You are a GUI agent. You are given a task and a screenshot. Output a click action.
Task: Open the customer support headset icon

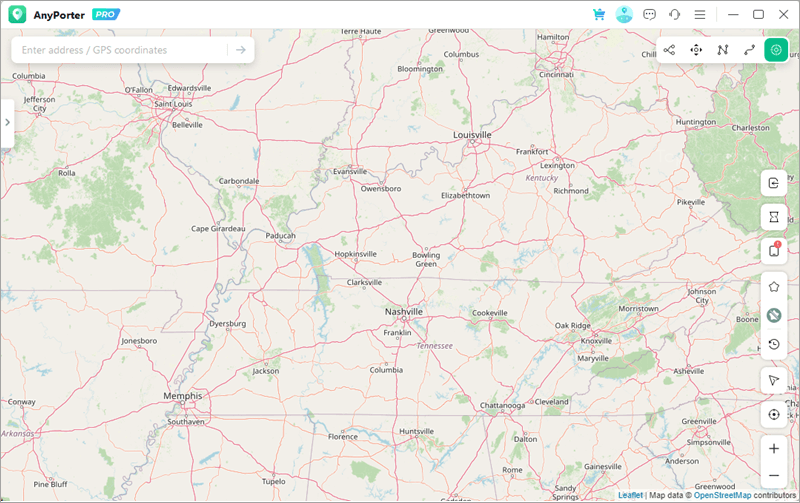coord(674,15)
